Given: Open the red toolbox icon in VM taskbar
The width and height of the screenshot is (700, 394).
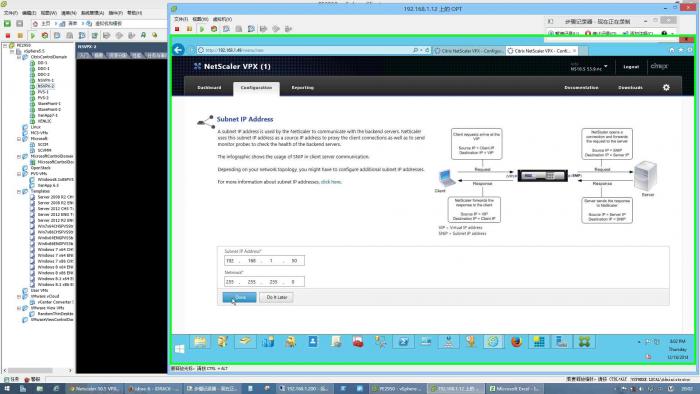Looking at the screenshot, I should pyautogui.click(x=358, y=342).
